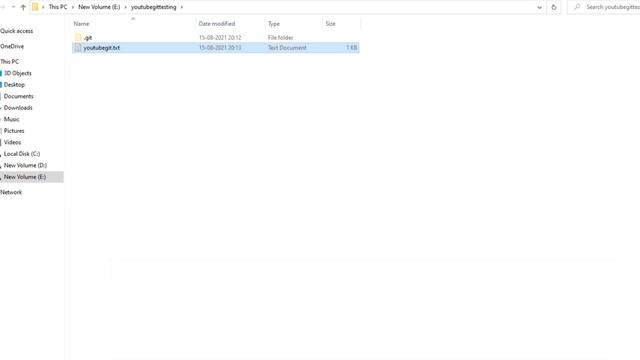Open Pictures in navigation pane

pyautogui.click(x=14, y=131)
